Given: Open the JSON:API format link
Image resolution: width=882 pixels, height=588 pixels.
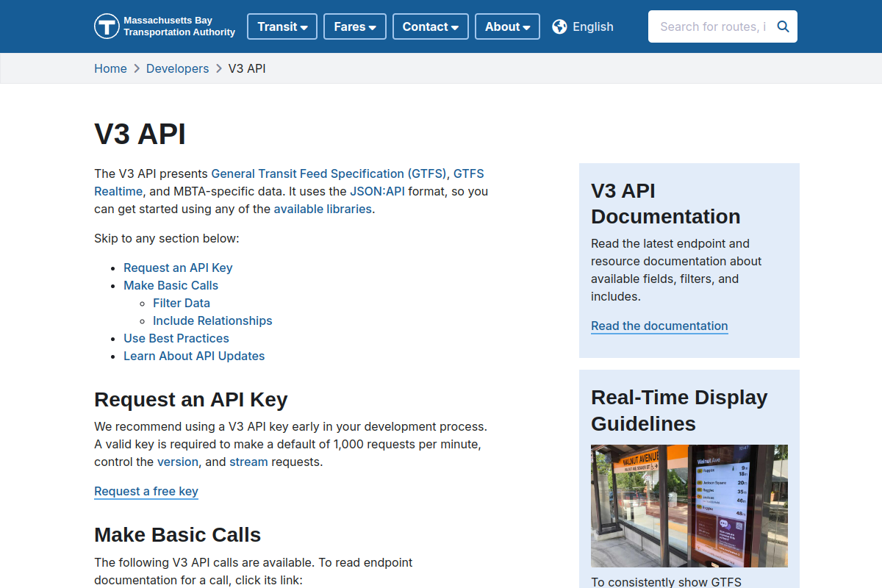Looking at the screenshot, I should pyautogui.click(x=378, y=191).
